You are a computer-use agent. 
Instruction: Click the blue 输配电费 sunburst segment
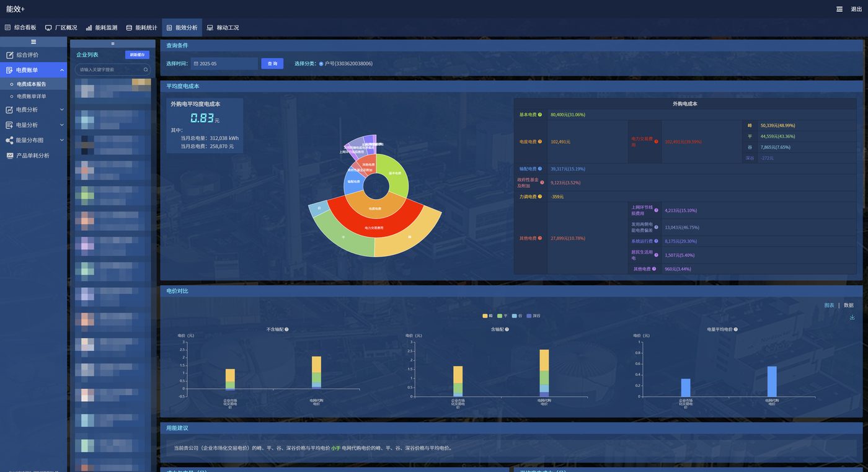point(353,182)
